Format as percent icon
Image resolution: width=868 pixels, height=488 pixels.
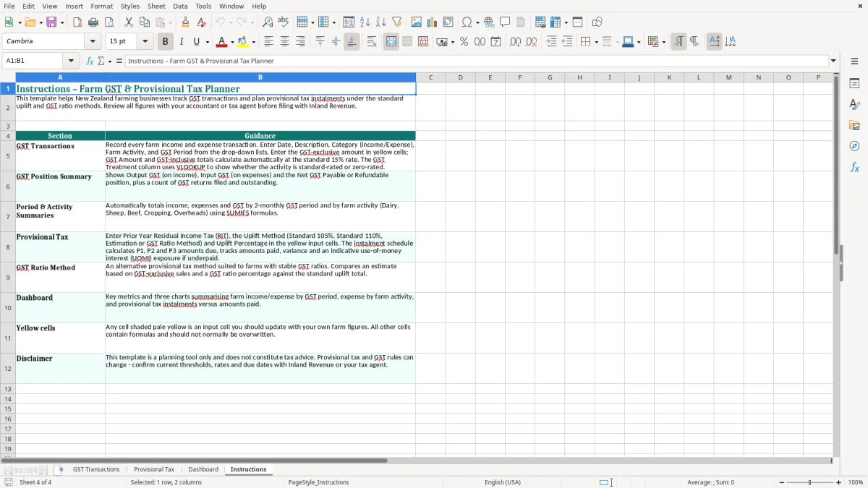[x=464, y=42]
